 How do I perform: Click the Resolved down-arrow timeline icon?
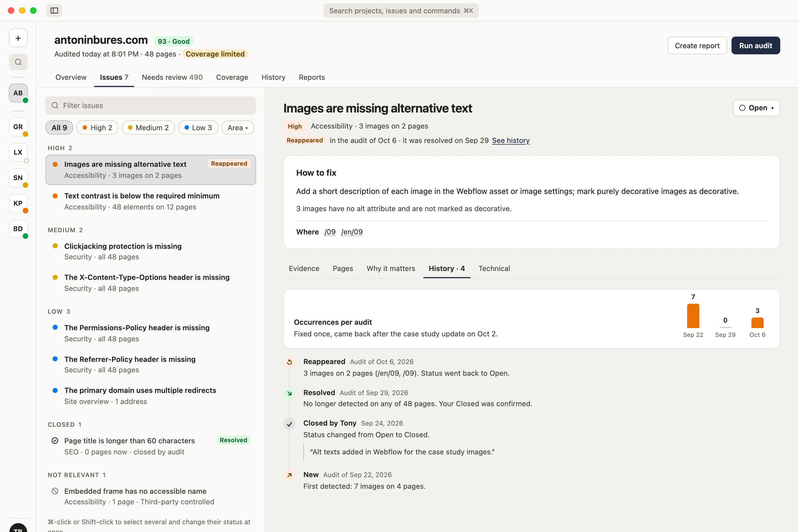pos(289,393)
